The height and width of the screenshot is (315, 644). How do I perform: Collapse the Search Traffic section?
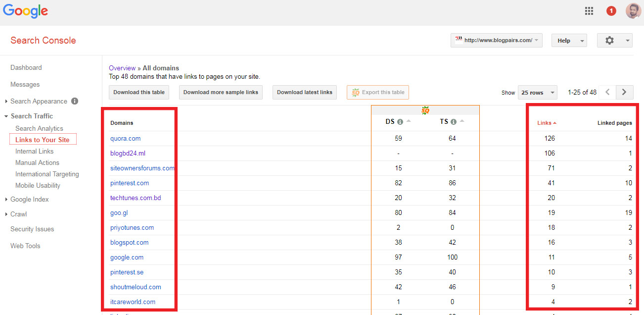pos(6,116)
